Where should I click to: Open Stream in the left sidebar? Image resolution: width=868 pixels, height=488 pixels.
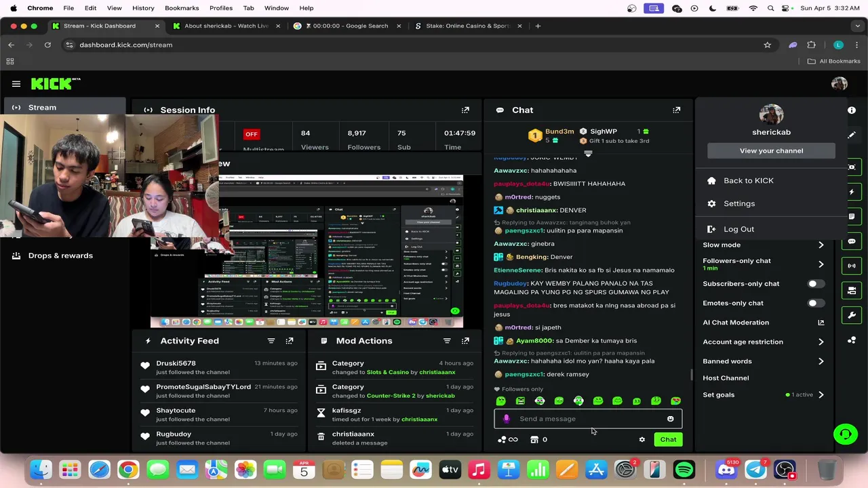tap(65, 107)
